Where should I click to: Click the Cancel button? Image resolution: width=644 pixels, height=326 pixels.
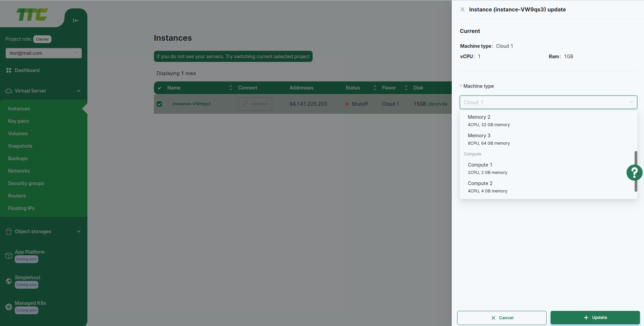[x=501, y=318]
